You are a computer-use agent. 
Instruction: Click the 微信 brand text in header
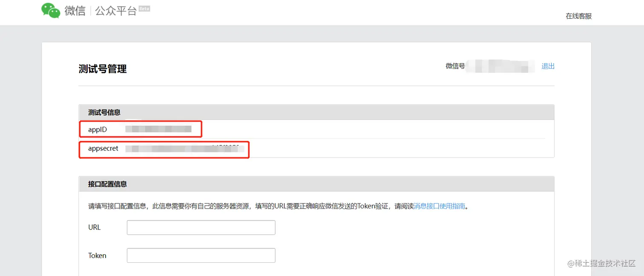(x=75, y=11)
